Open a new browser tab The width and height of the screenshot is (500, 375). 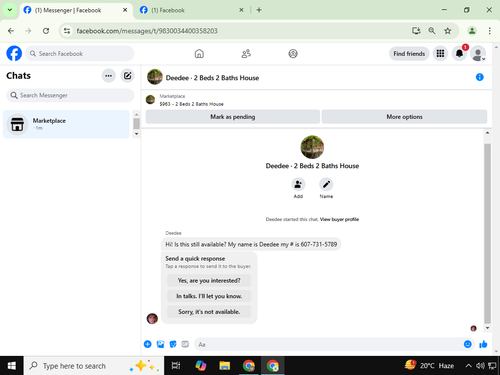click(x=259, y=10)
